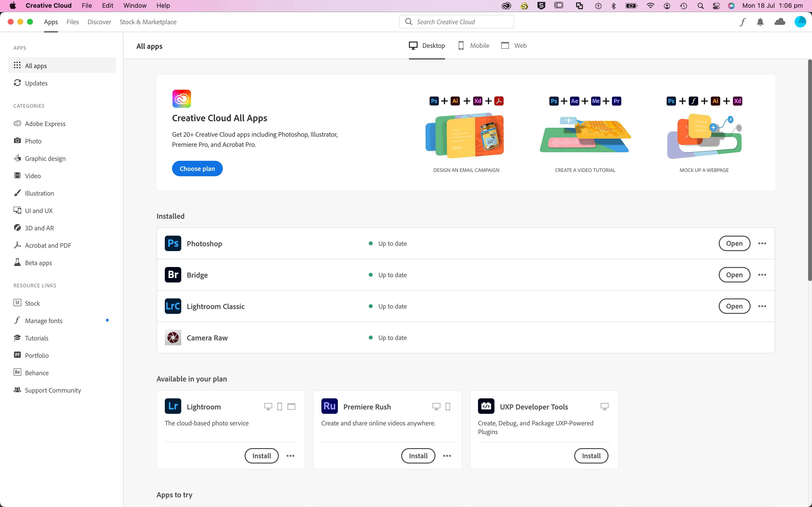Screen dimensions: 812x507
Task: Click the Choose plan button
Action: pyautogui.click(x=197, y=169)
